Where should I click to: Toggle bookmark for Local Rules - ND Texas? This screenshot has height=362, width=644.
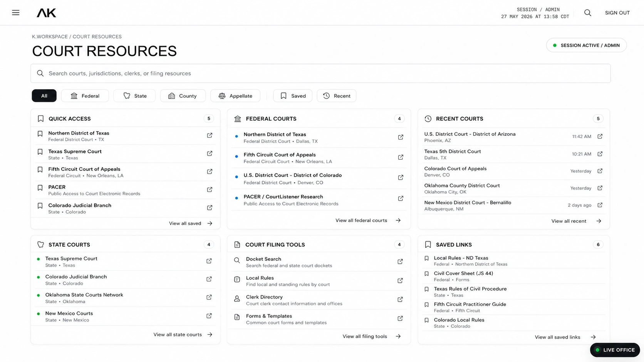point(426,259)
